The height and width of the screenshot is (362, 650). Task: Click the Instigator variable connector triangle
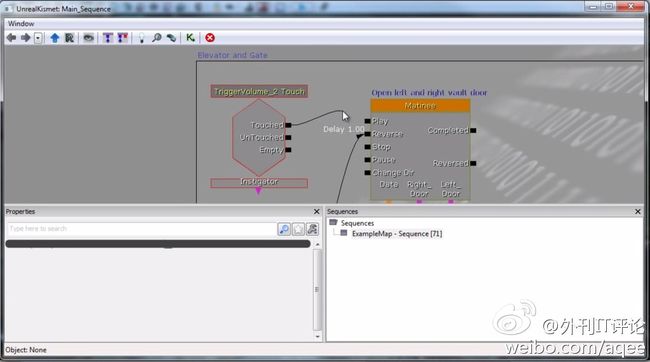click(258, 191)
